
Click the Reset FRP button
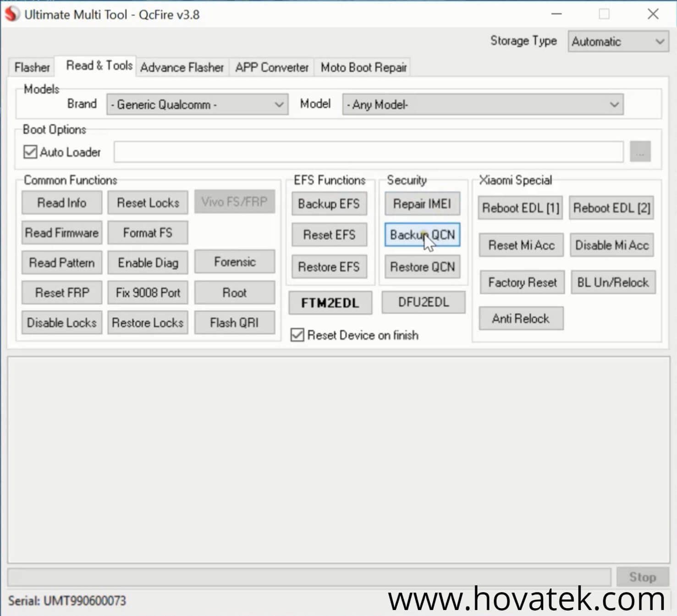62,292
